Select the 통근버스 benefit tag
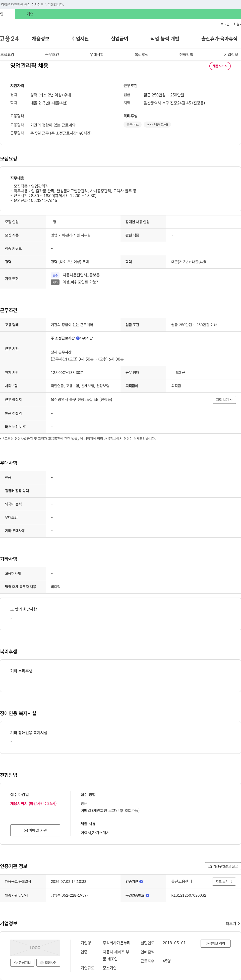The image size is (241, 980). [132, 124]
